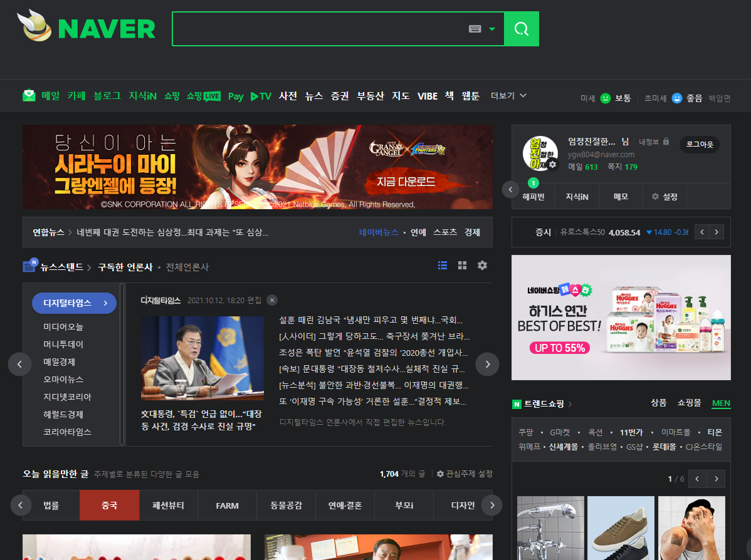This screenshot has height=560, width=751.
Task: Open the 설훈 때린 김남국 headline
Action: pyautogui.click(x=370, y=319)
